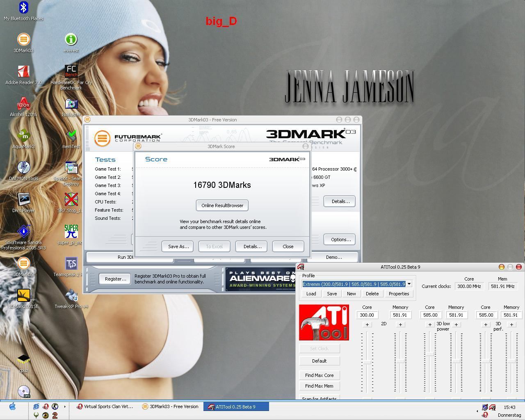
Task: Click the Alienware advertisement banner
Action: pos(261,279)
